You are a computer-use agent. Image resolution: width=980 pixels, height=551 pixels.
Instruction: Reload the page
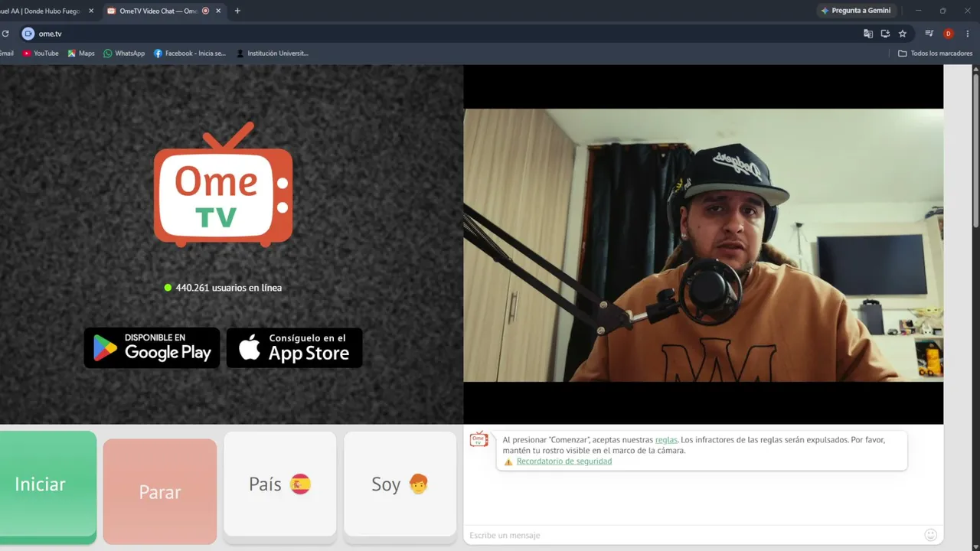coord(5,34)
